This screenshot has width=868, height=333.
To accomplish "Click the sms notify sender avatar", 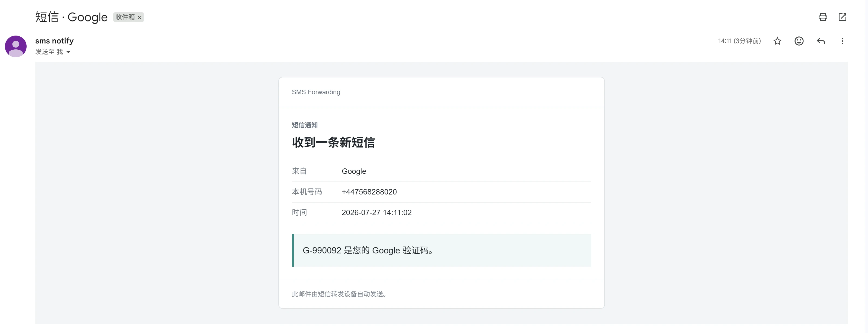I will pos(16,46).
